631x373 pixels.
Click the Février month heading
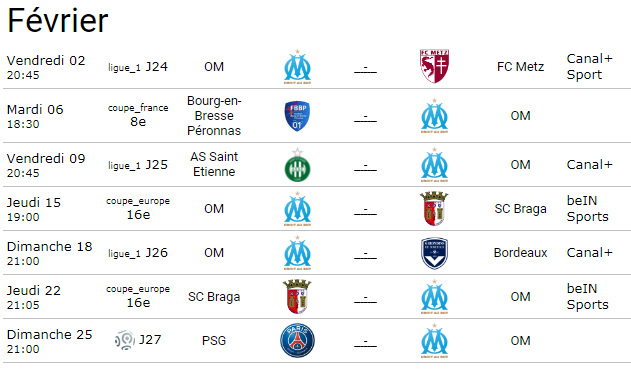(x=58, y=21)
